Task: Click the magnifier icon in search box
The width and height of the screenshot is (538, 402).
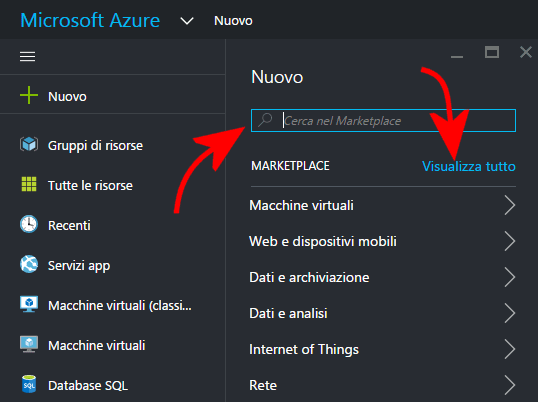Action: pos(265,120)
